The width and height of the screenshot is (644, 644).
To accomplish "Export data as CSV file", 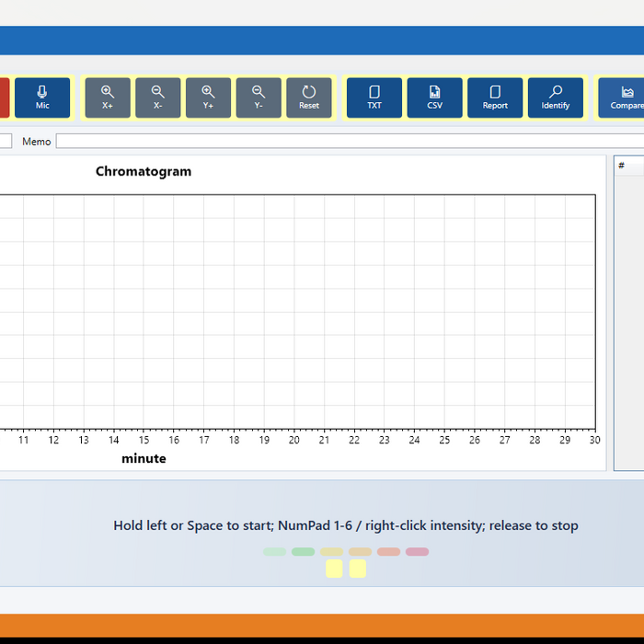I will [x=434, y=98].
